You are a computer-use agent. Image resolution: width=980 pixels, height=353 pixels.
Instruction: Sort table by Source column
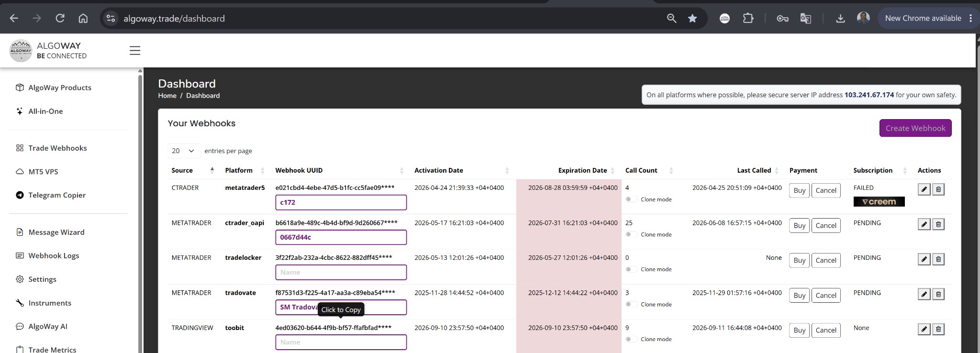tap(193, 170)
